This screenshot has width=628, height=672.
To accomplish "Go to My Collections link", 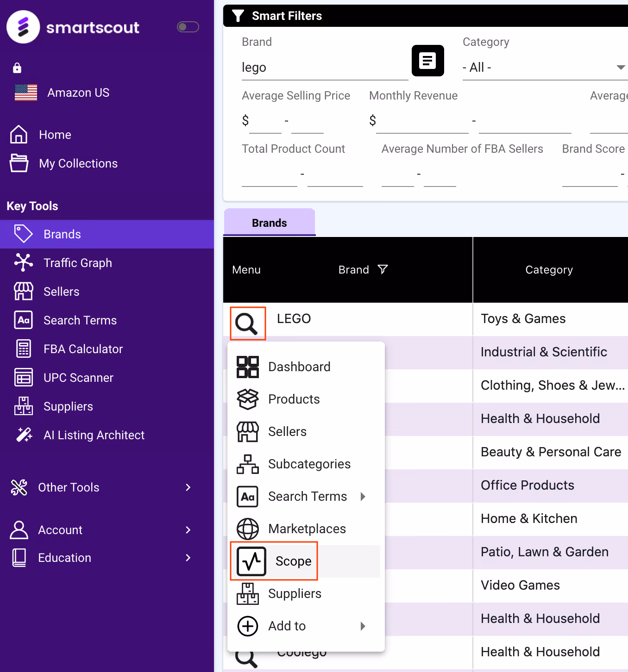I will (x=78, y=163).
